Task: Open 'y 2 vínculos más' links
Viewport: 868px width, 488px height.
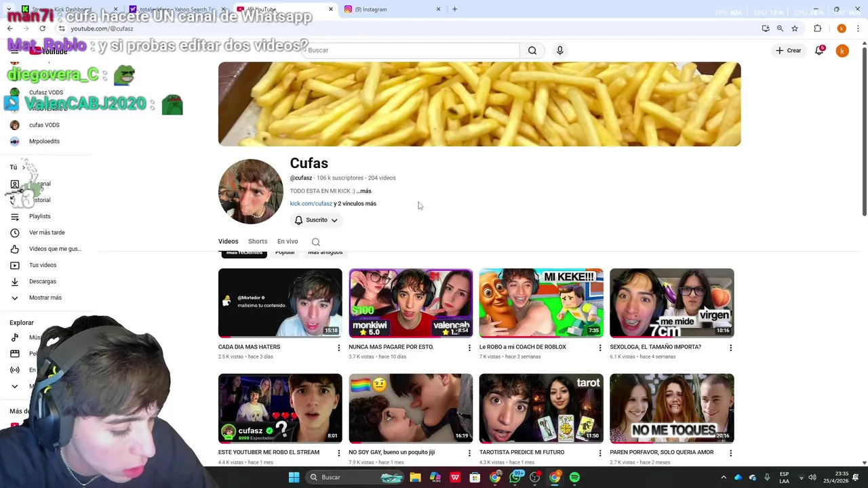Action: click(355, 203)
